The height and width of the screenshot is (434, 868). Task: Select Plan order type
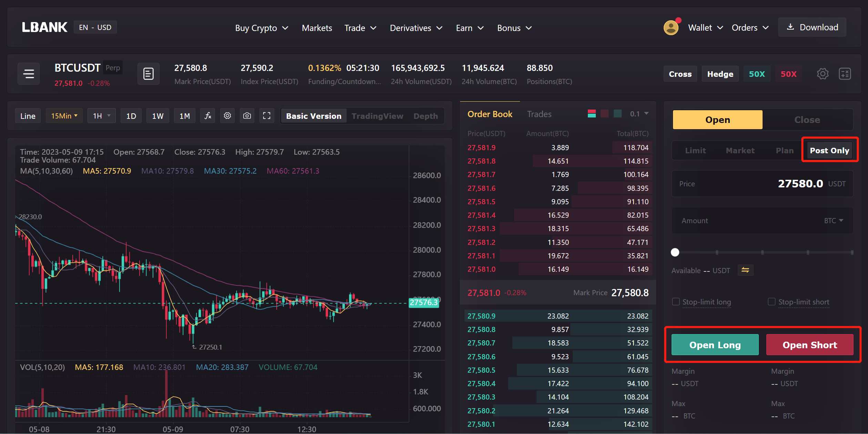(x=785, y=151)
